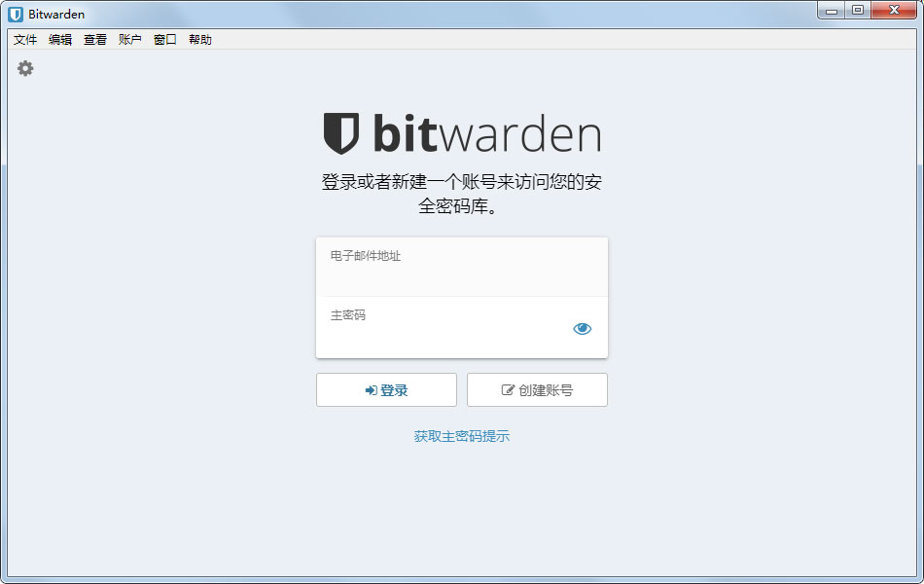Screen dimensions: 924x584
Task: Click the Bitwarden shield icon in title bar
Action: [16, 15]
